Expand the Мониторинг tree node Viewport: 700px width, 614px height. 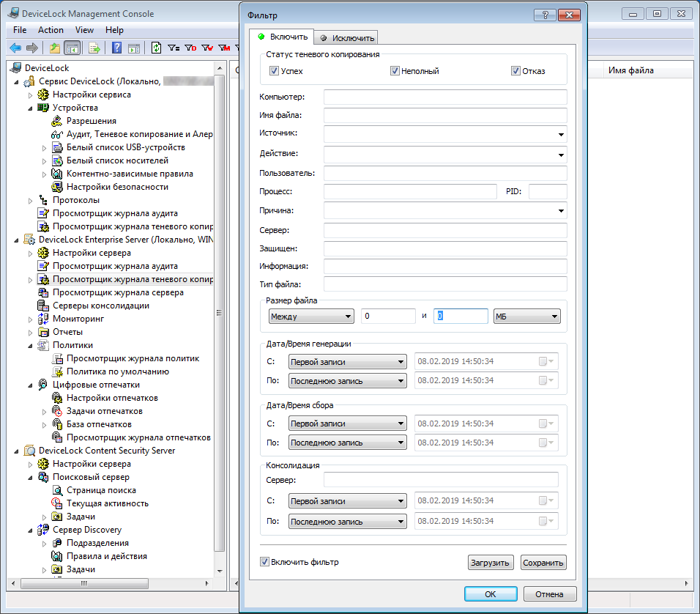pyautogui.click(x=30, y=319)
